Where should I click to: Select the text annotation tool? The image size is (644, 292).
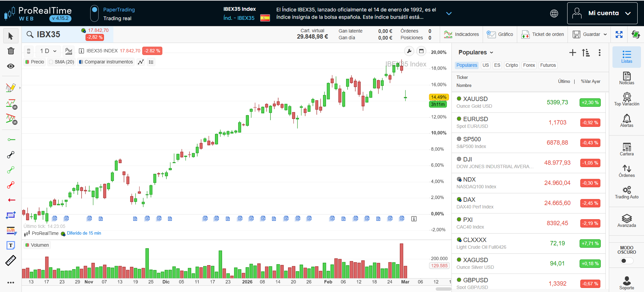click(11, 245)
